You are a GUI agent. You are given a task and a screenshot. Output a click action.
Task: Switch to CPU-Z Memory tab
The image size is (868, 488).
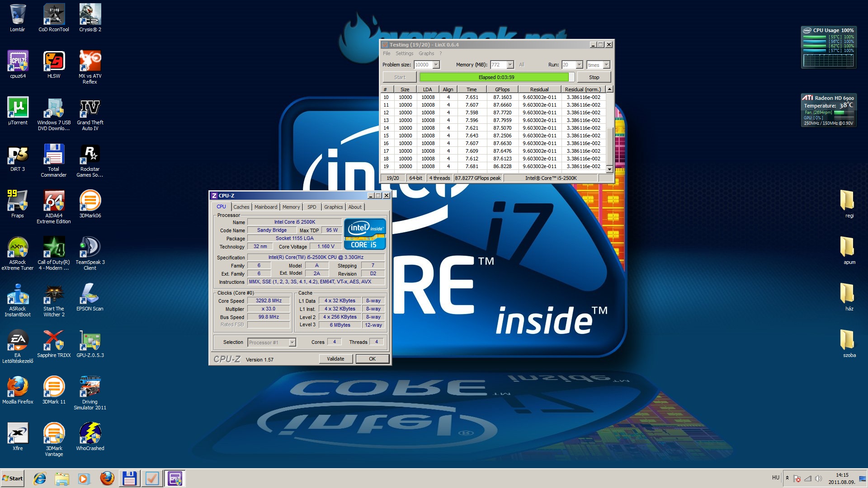[x=291, y=207]
